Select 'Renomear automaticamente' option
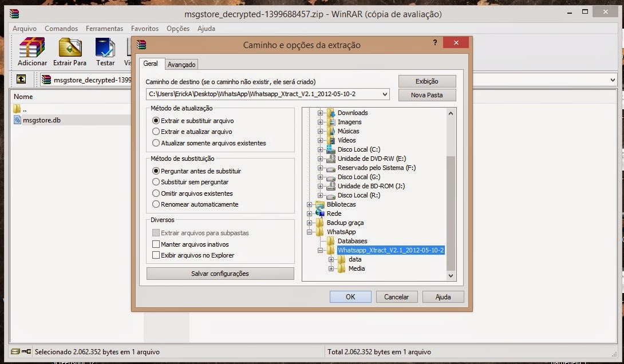This screenshot has width=624, height=364. click(x=156, y=204)
